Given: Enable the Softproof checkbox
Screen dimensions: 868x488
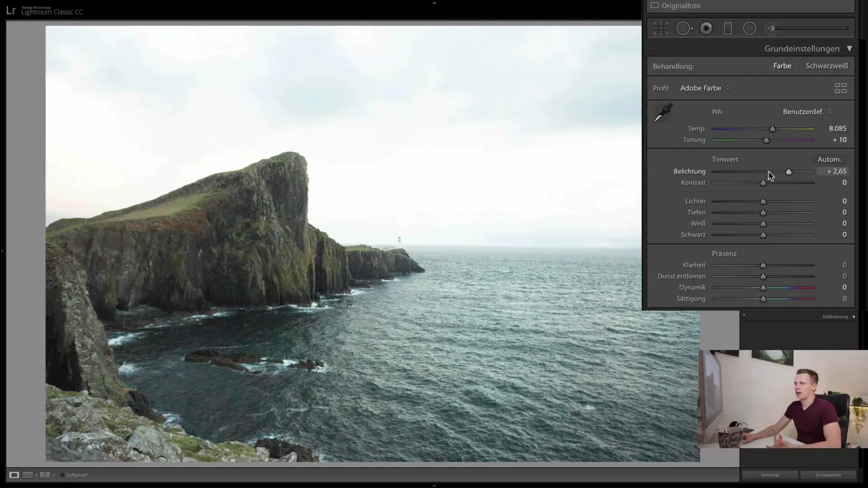Looking at the screenshot, I should [62, 475].
